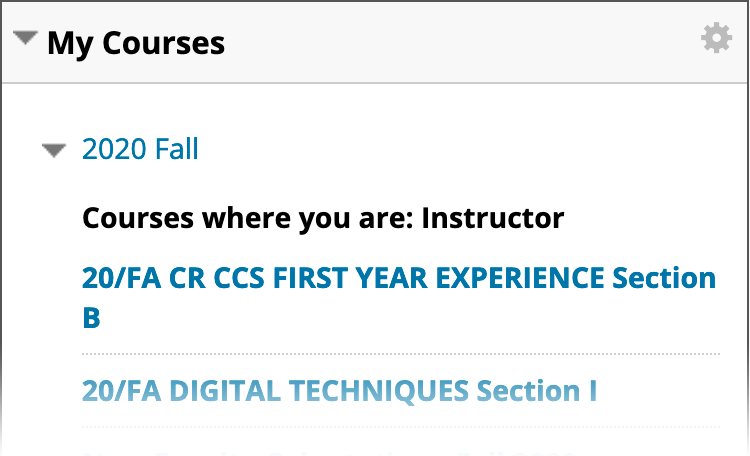This screenshot has width=750, height=456.
Task: Open 20/FA DIGITAL TECHNIQUES Section I course
Action: (x=339, y=390)
